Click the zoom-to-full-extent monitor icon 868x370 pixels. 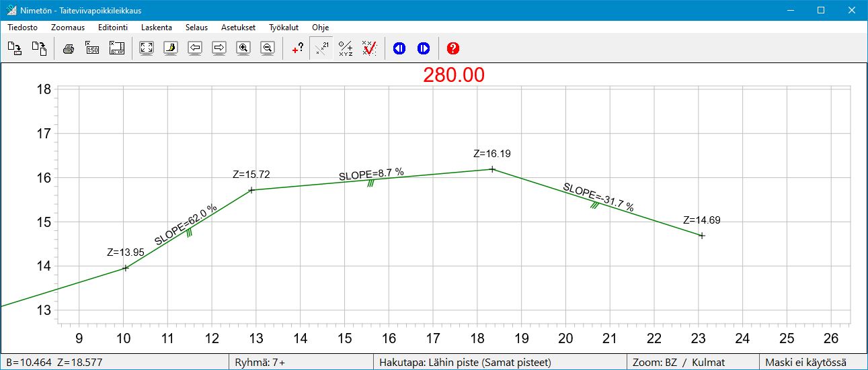(x=147, y=48)
